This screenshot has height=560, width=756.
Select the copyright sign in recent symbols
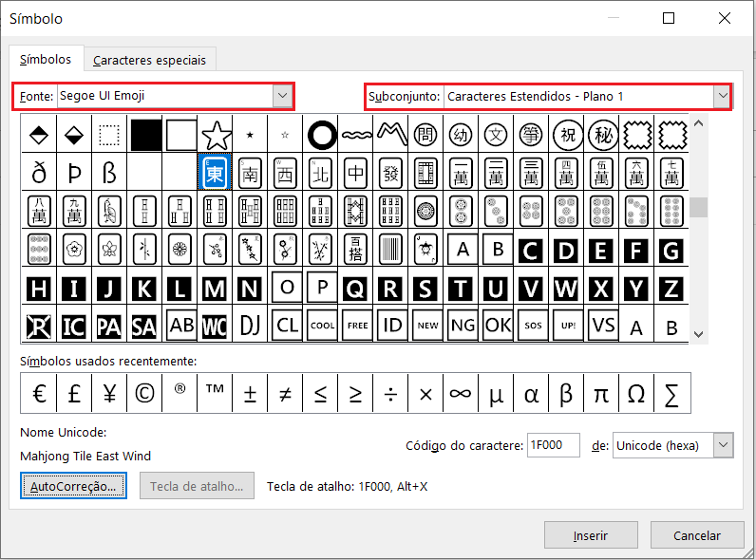point(144,393)
